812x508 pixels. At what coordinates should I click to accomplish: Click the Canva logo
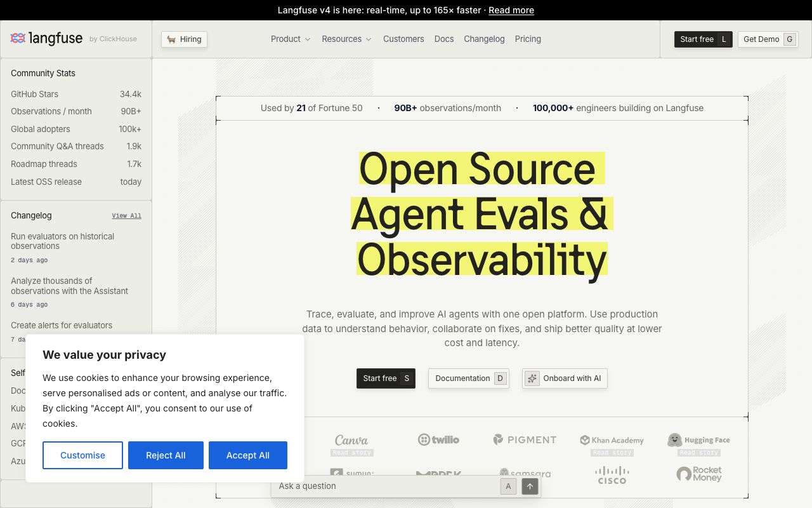(x=351, y=440)
